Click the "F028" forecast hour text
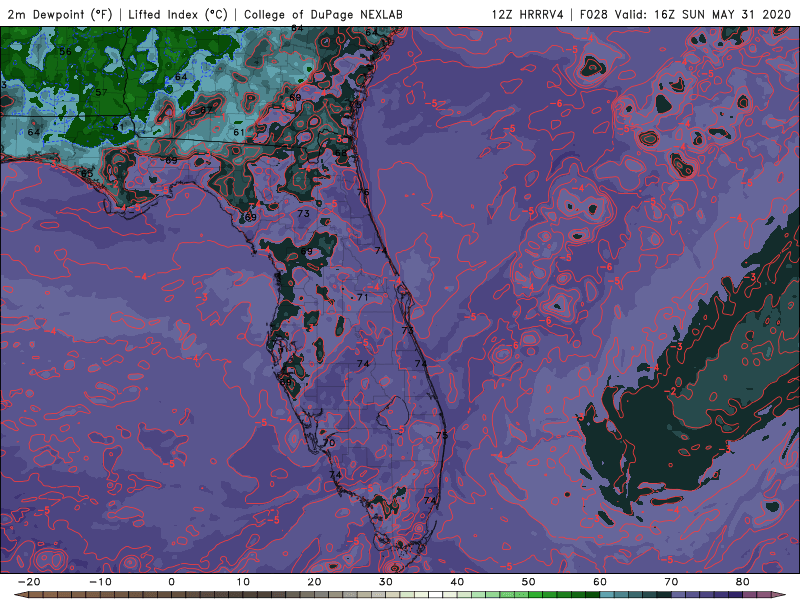Screen dimensions: 800x600 (x=594, y=15)
